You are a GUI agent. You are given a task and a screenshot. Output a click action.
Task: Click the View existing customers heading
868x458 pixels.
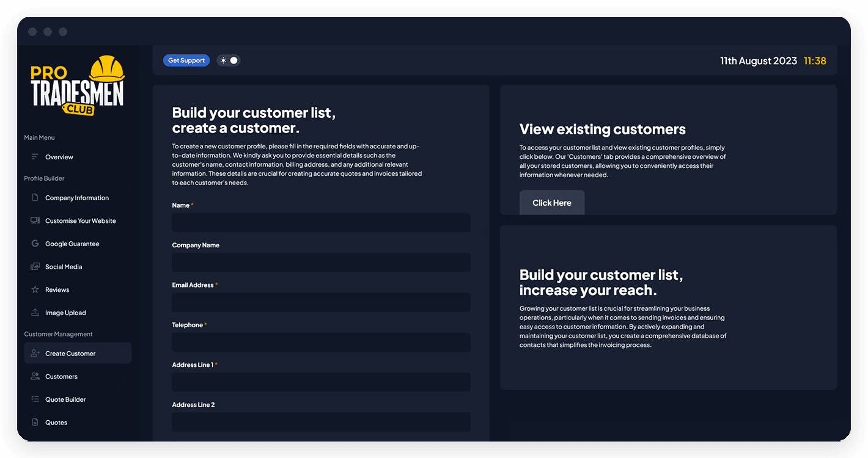click(x=603, y=129)
